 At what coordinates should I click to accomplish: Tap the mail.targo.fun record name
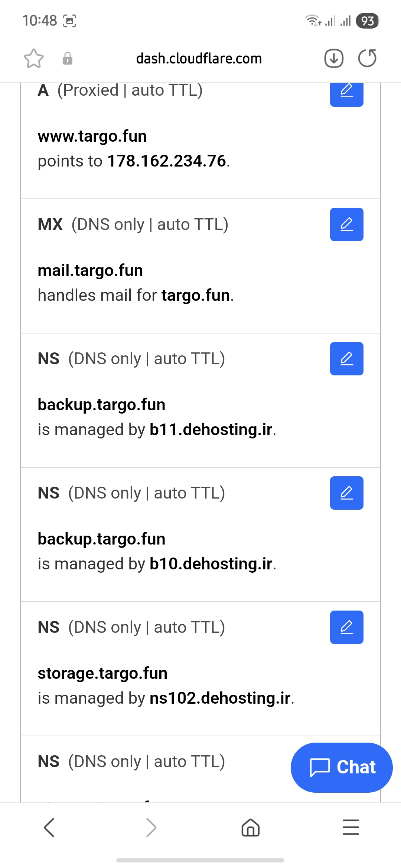pyautogui.click(x=90, y=270)
